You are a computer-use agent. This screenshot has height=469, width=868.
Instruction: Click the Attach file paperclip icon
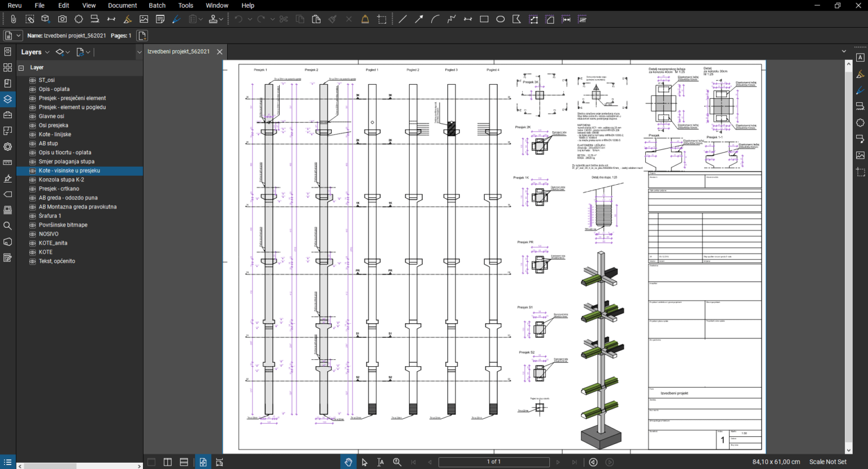click(x=13, y=19)
